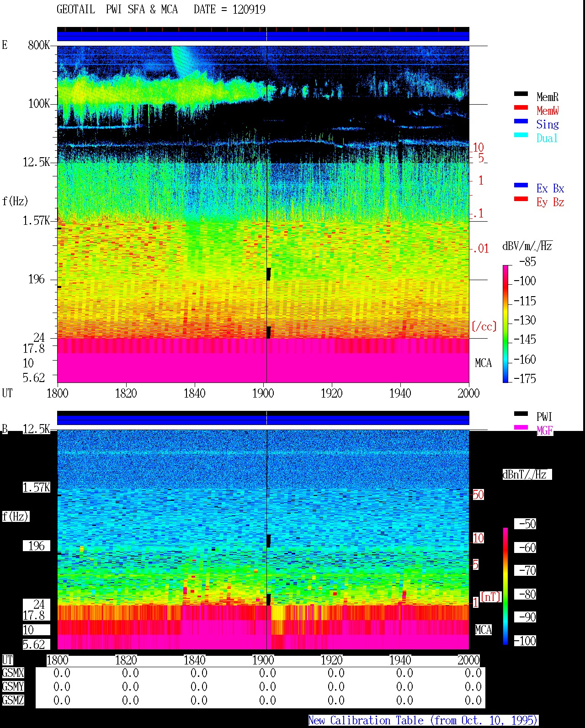
Task: Click the 5.62 label on E panel
Action: point(34,378)
